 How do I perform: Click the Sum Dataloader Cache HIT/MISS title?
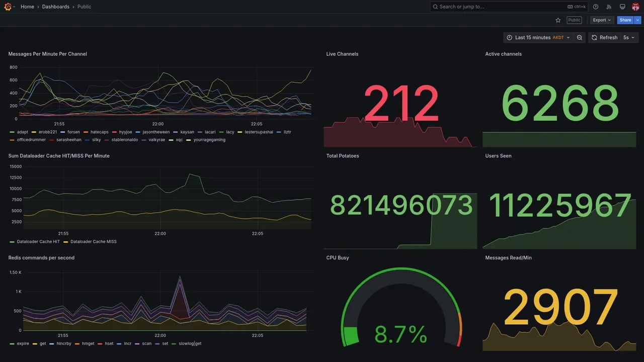click(59, 156)
